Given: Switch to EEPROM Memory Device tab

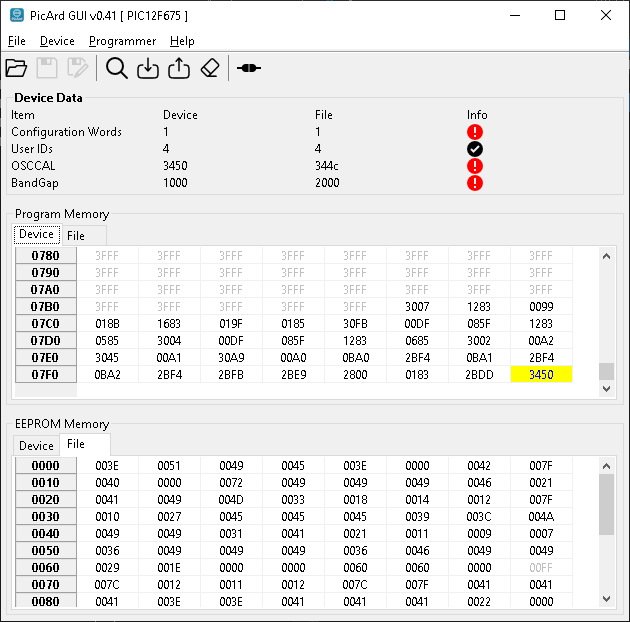Looking at the screenshot, I should pyautogui.click(x=37, y=446).
